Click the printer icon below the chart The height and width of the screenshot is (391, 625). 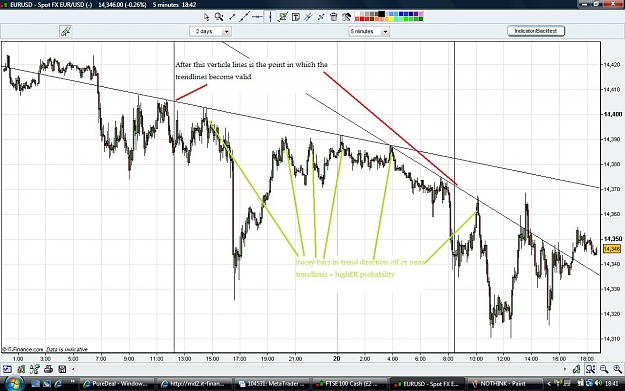click(x=48, y=369)
